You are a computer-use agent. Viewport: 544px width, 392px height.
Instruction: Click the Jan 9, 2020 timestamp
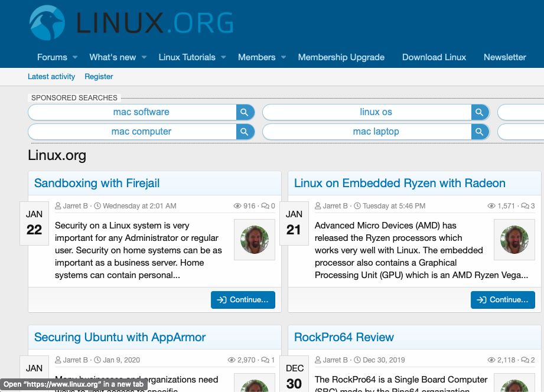coord(122,360)
